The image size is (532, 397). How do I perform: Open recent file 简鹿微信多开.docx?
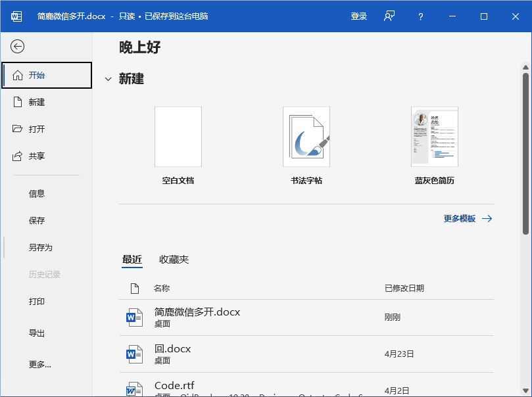306,317
